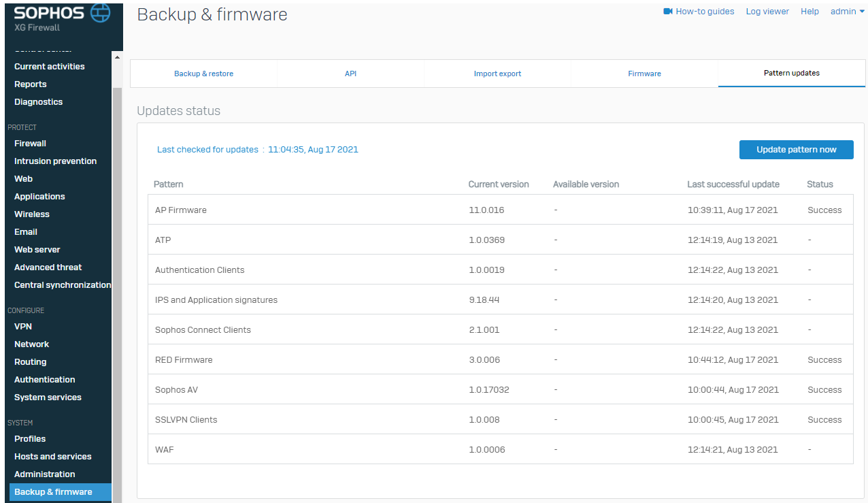Click the RED Firmware pattern row

click(500, 359)
